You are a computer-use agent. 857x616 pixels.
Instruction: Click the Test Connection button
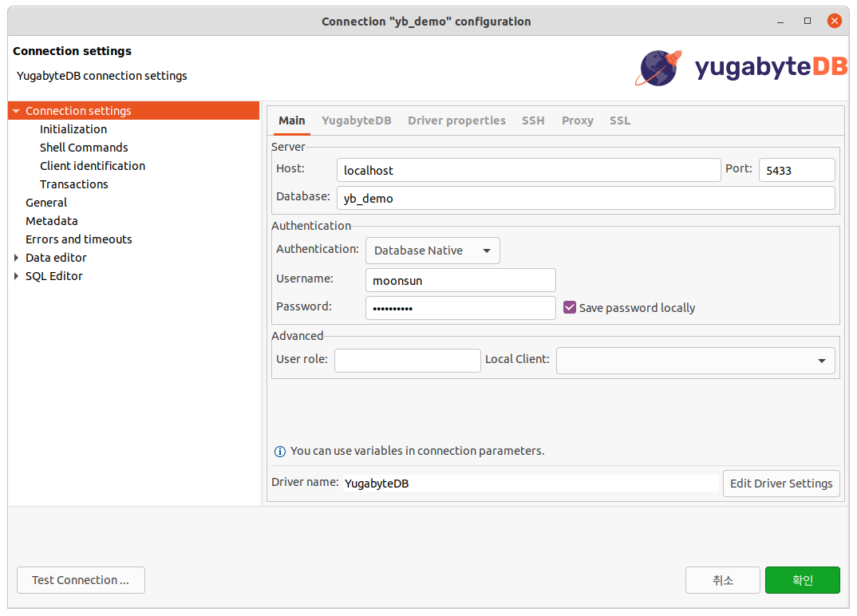pos(81,580)
